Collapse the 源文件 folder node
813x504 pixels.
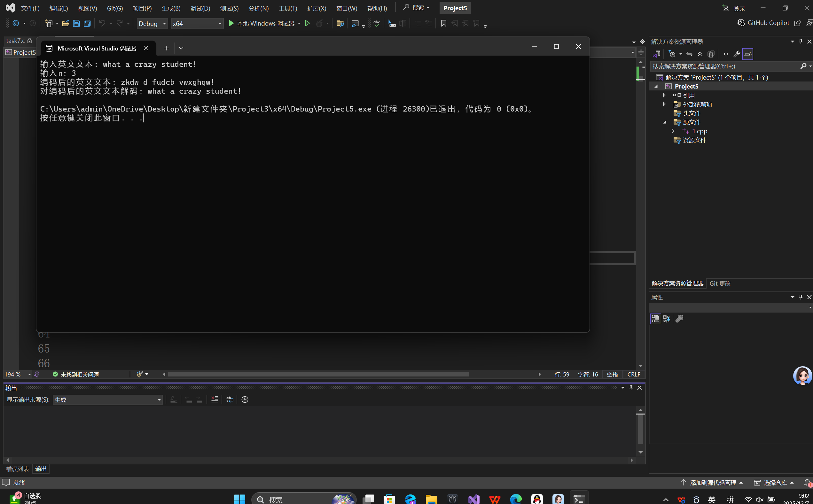click(x=664, y=122)
